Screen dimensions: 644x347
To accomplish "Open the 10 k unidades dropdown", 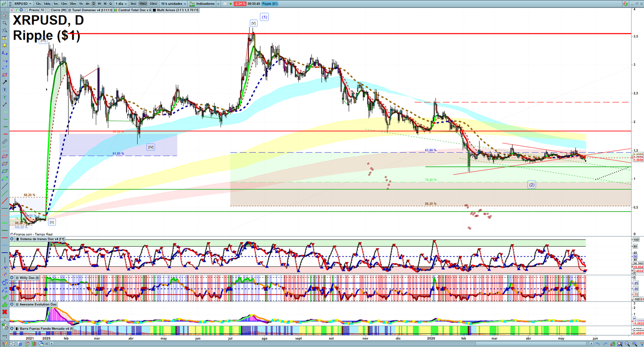I will pyautogui.click(x=173, y=4).
